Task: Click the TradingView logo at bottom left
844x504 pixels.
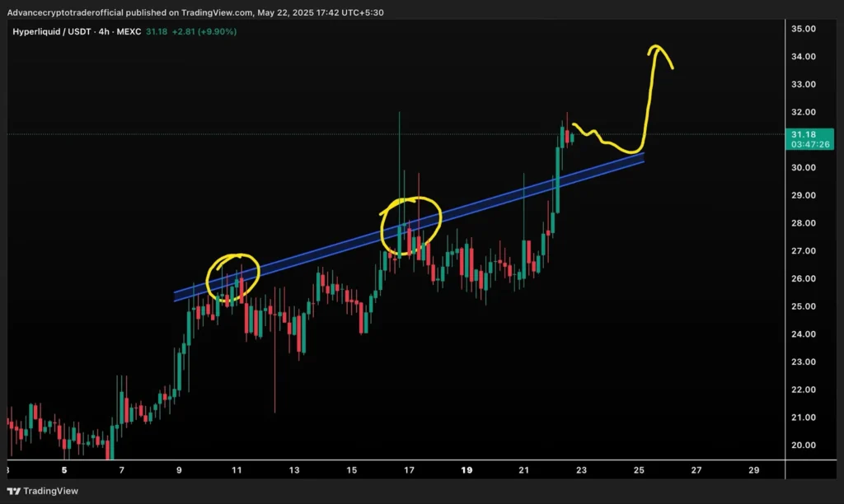Action: click(43, 491)
